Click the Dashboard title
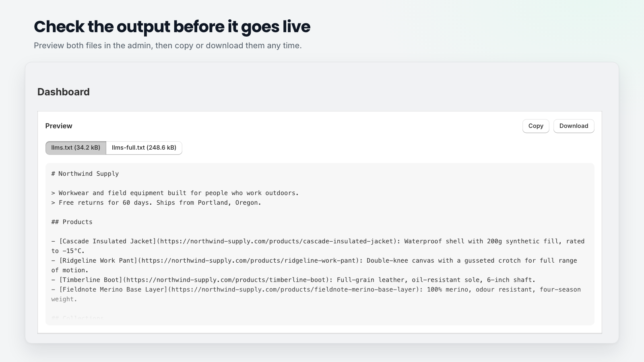 tap(64, 92)
